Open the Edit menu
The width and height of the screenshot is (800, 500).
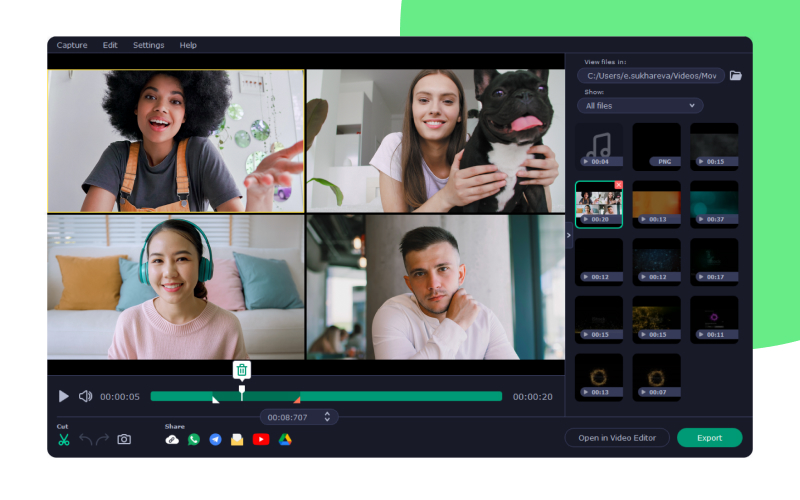click(110, 45)
